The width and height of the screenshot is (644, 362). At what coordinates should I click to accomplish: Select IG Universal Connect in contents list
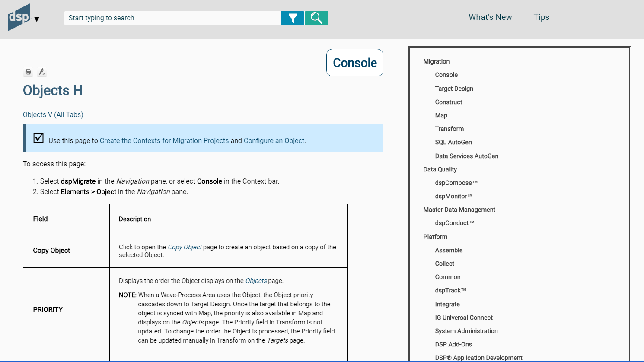[x=464, y=318]
